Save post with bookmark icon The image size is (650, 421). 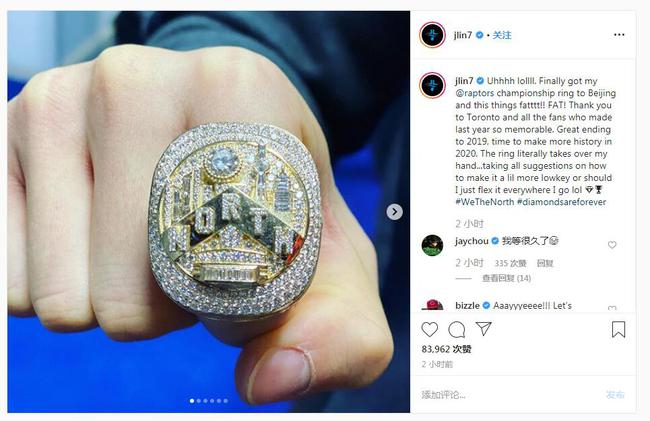pyautogui.click(x=618, y=329)
